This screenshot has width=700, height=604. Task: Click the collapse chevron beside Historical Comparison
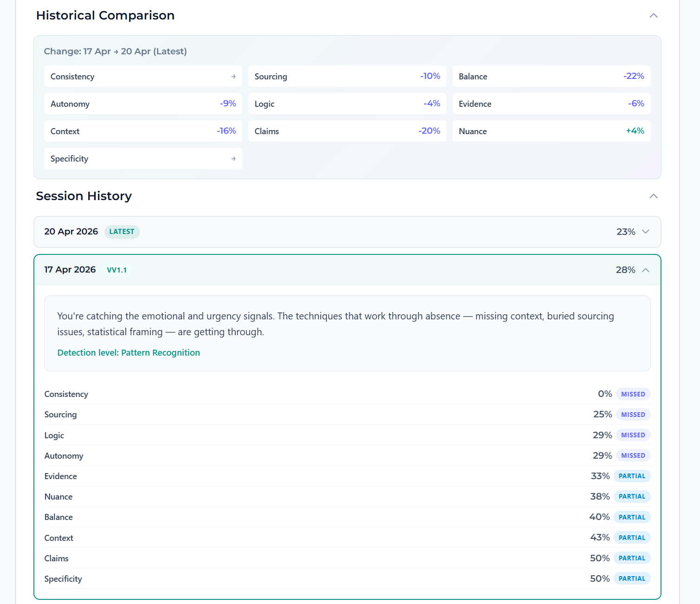(654, 15)
